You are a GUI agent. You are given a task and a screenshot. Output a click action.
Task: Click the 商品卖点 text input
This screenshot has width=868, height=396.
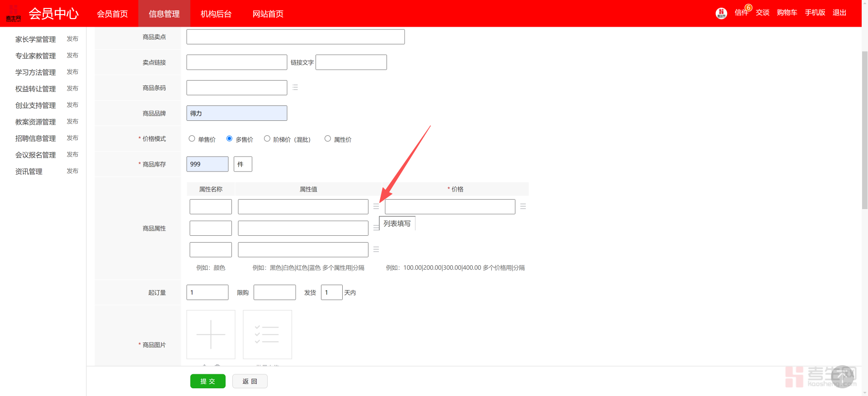point(295,37)
